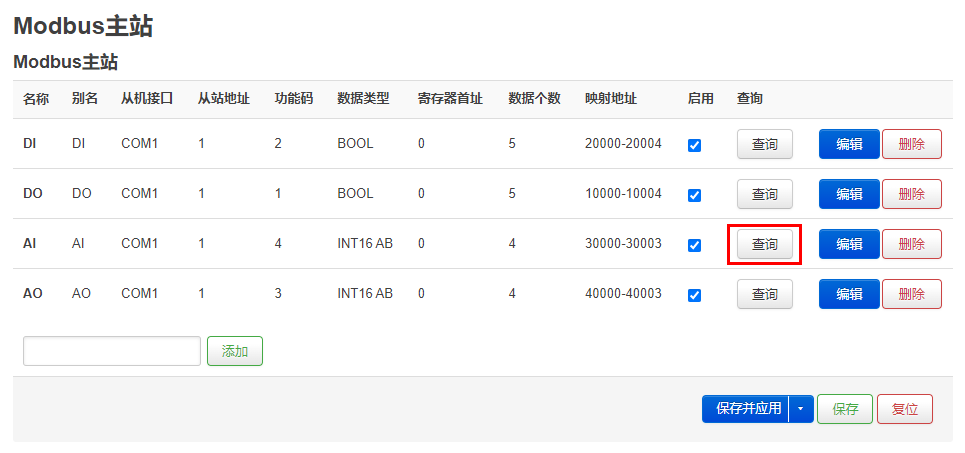Viewport: 965px width, 453px height.
Task: Click 编辑 in the AI row
Action: point(849,244)
